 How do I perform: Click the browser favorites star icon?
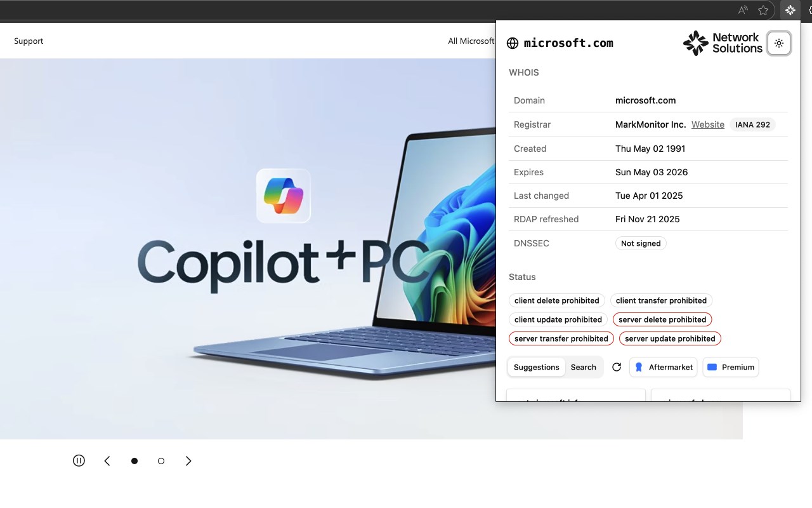(x=763, y=10)
